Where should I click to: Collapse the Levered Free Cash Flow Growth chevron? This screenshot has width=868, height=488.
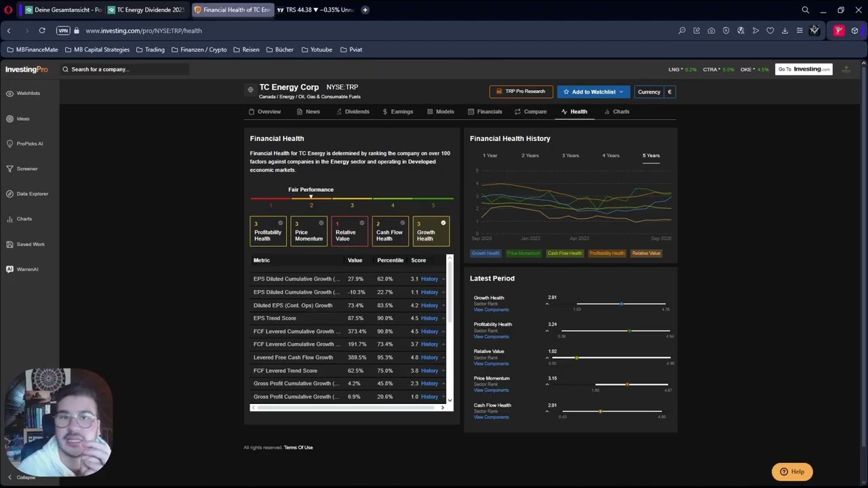(x=443, y=358)
